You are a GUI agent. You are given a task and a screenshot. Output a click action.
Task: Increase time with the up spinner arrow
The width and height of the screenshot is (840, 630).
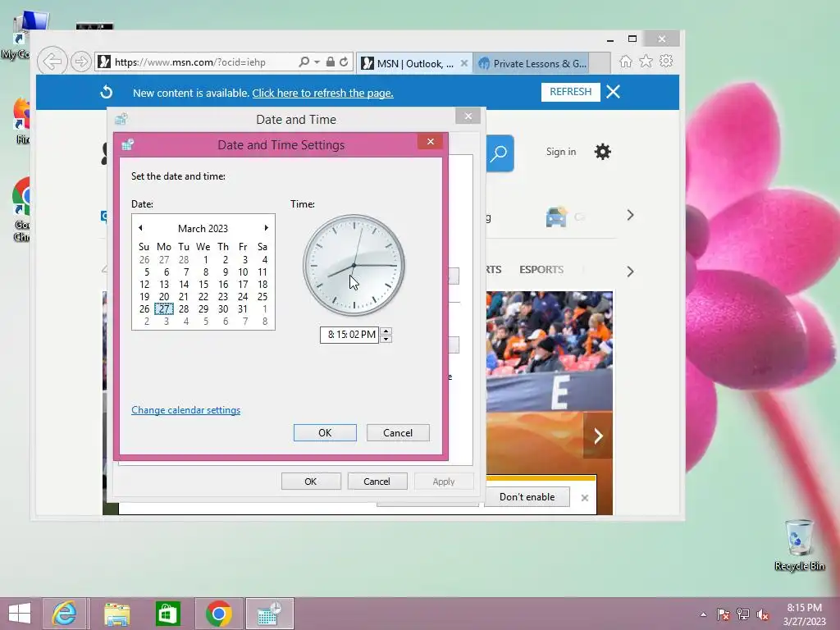[x=386, y=331]
